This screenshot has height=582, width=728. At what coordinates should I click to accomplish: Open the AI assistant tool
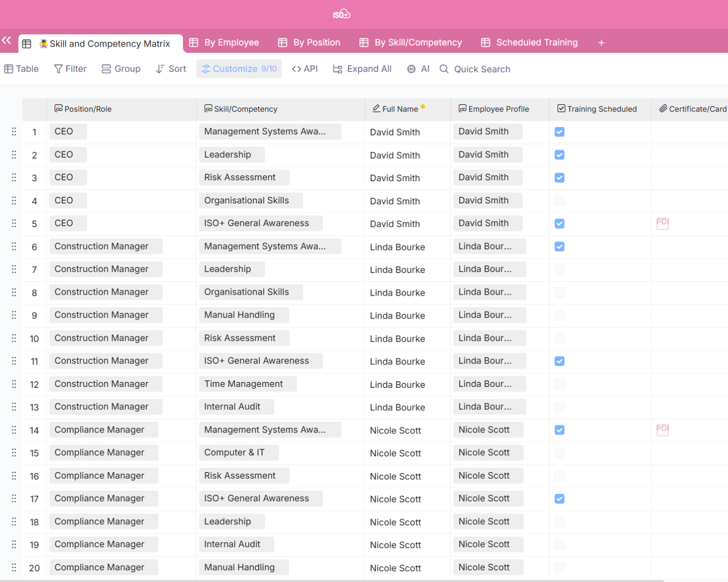click(x=418, y=69)
